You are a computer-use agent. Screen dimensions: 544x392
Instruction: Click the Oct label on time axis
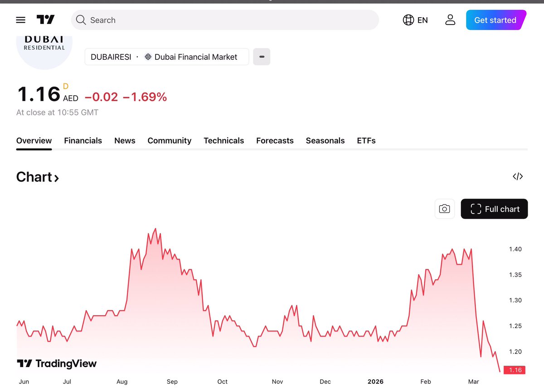coord(223,382)
